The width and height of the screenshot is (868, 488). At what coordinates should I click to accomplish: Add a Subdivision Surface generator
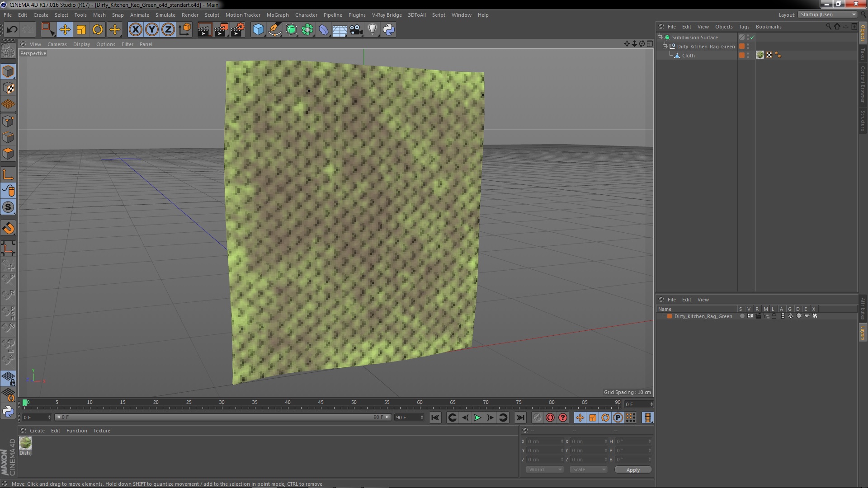(x=291, y=30)
